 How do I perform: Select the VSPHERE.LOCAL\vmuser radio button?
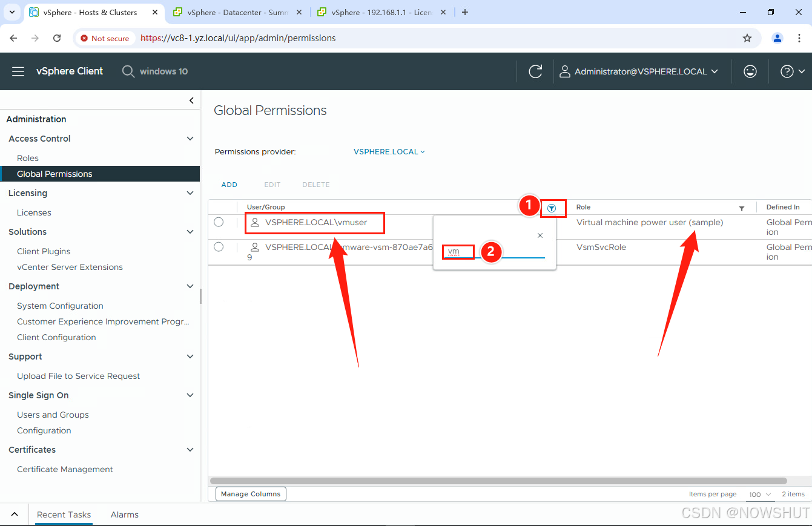click(219, 222)
